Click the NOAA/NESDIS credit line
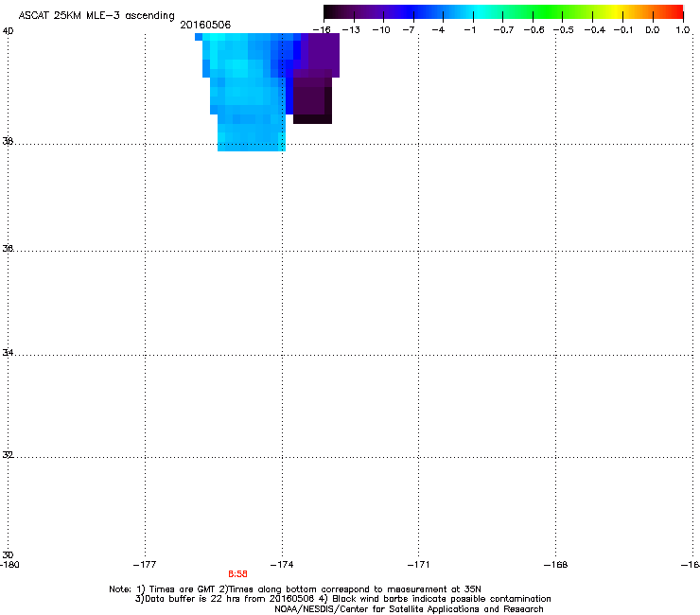 click(409, 609)
